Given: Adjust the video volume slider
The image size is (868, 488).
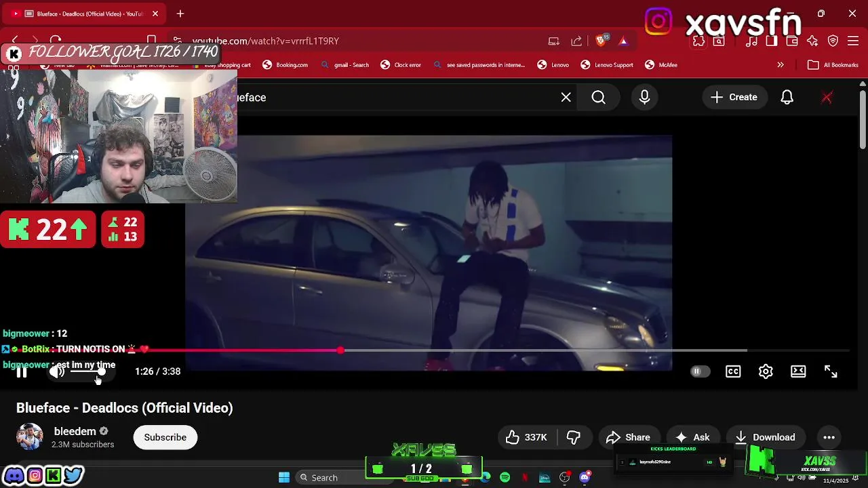Looking at the screenshot, I should point(87,371).
